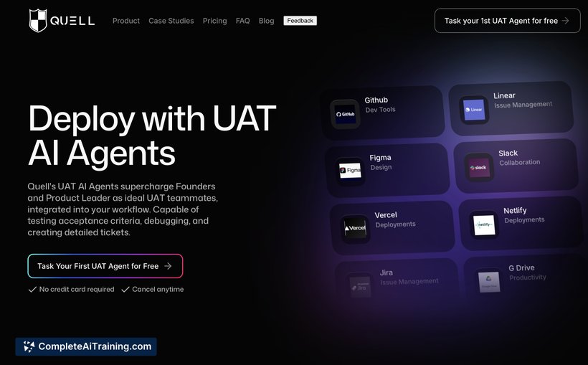Click 'Issue Management' under Linear
Image resolution: width=588 pixels, height=365 pixels.
(x=523, y=105)
